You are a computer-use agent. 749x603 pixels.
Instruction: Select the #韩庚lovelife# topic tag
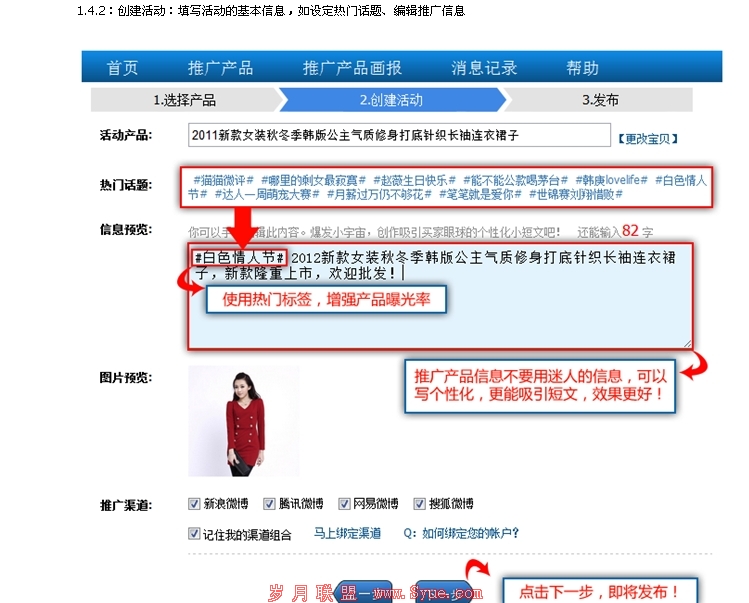point(611,180)
